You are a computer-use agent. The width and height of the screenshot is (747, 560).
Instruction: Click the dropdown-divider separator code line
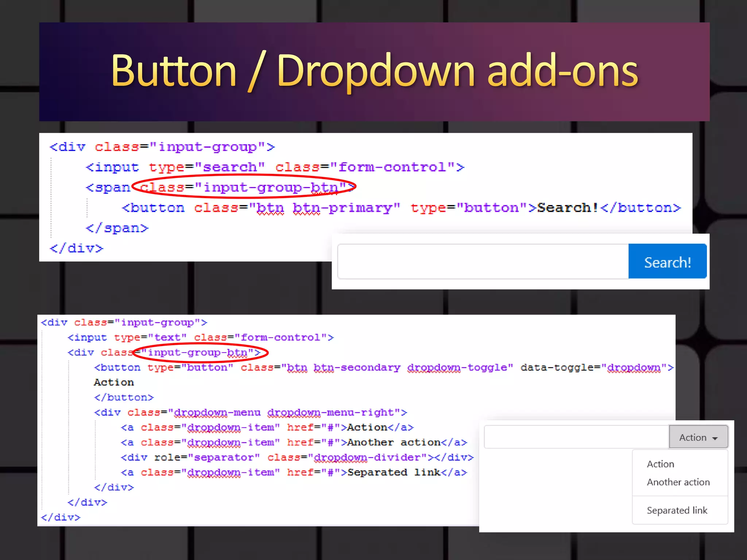click(297, 457)
